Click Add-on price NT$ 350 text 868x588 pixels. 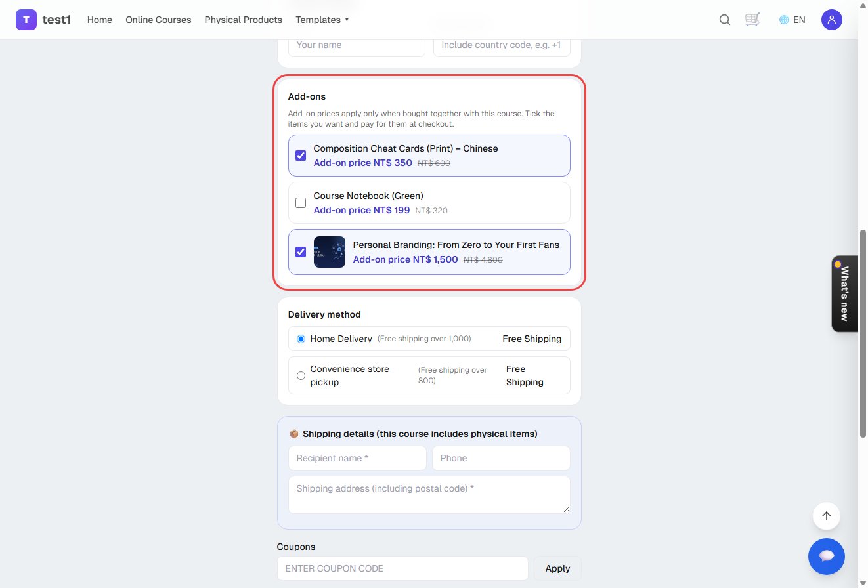coord(363,163)
